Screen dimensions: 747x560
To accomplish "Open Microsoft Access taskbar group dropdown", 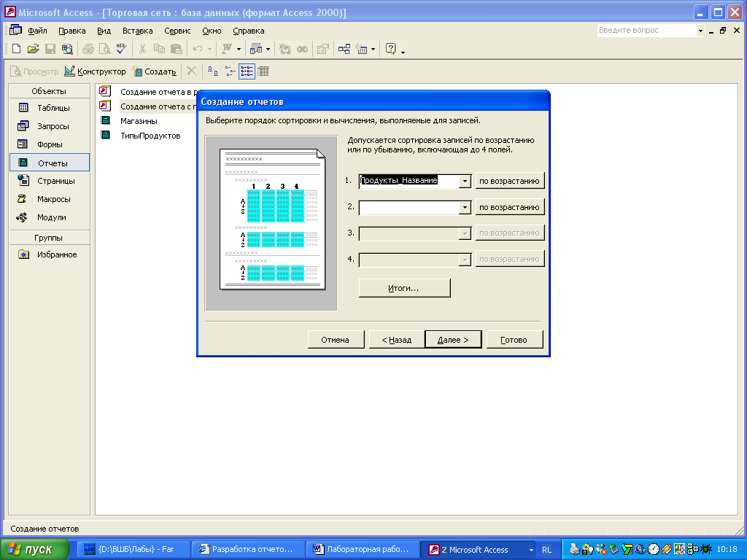I will pyautogui.click(x=531, y=550).
